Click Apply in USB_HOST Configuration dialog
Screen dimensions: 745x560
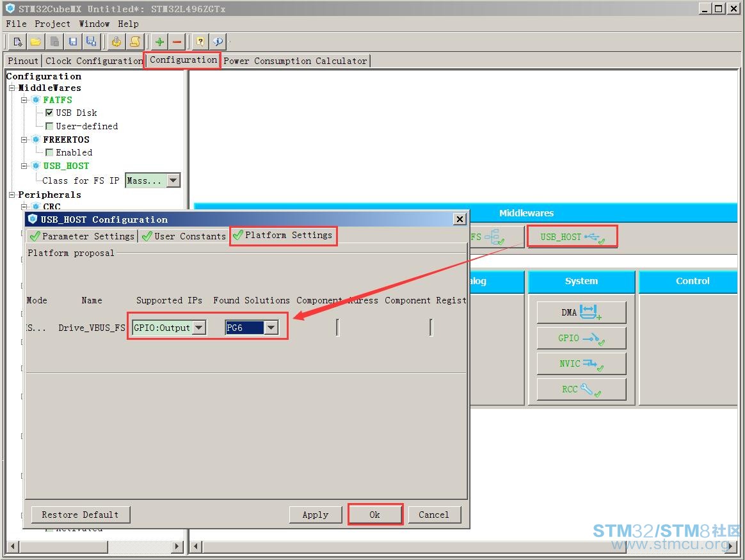click(x=316, y=515)
